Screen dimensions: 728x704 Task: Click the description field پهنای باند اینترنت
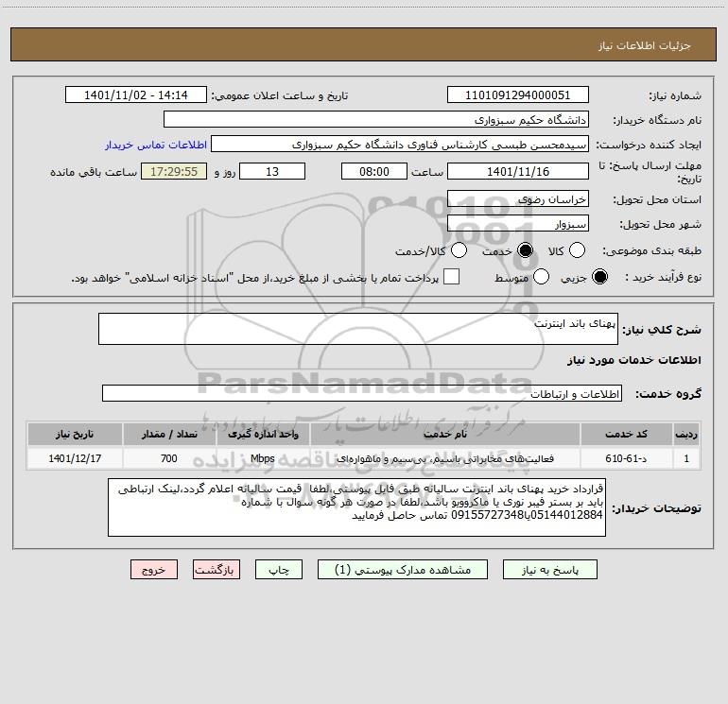click(x=358, y=329)
